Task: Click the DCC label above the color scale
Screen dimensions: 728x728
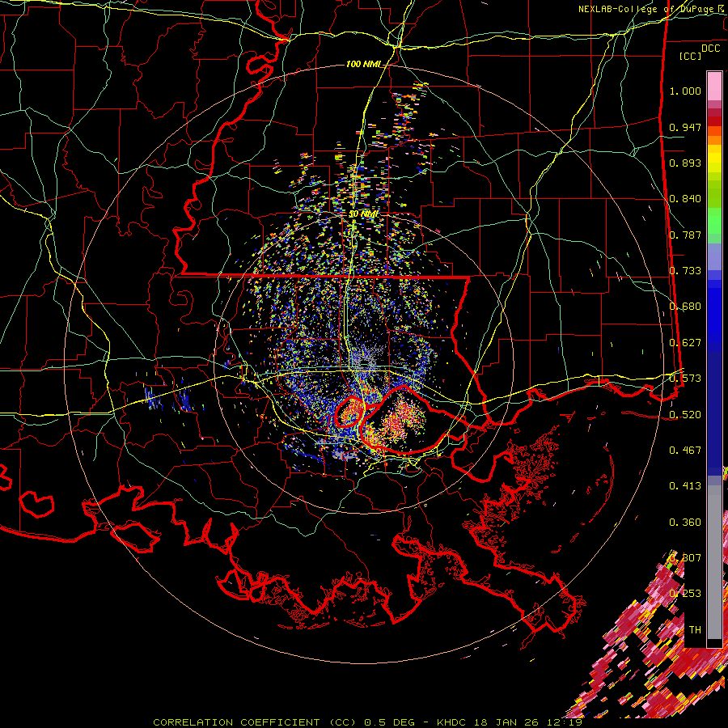Action: (x=710, y=49)
